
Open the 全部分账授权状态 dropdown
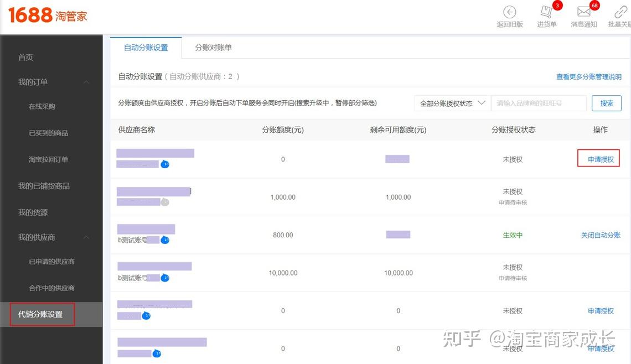point(452,103)
